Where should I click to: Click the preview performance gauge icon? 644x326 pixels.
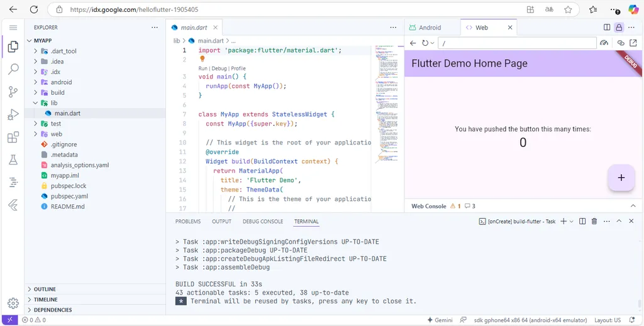(604, 43)
